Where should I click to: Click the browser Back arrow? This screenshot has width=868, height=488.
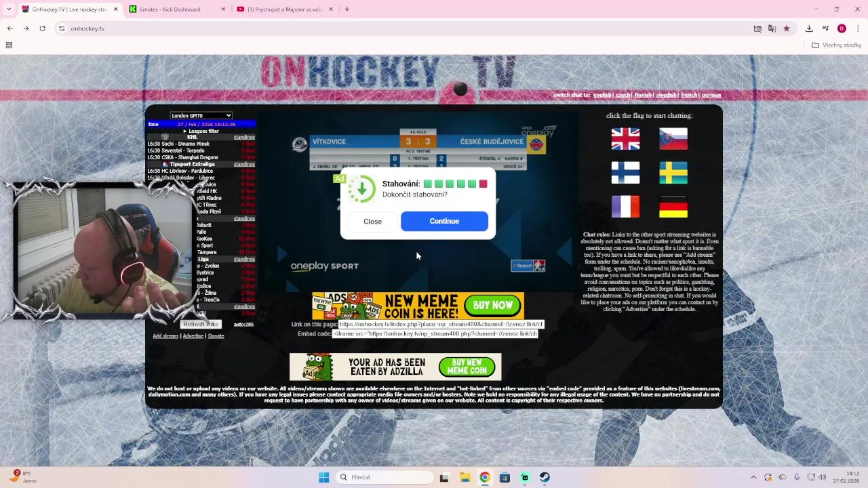click(x=9, y=28)
